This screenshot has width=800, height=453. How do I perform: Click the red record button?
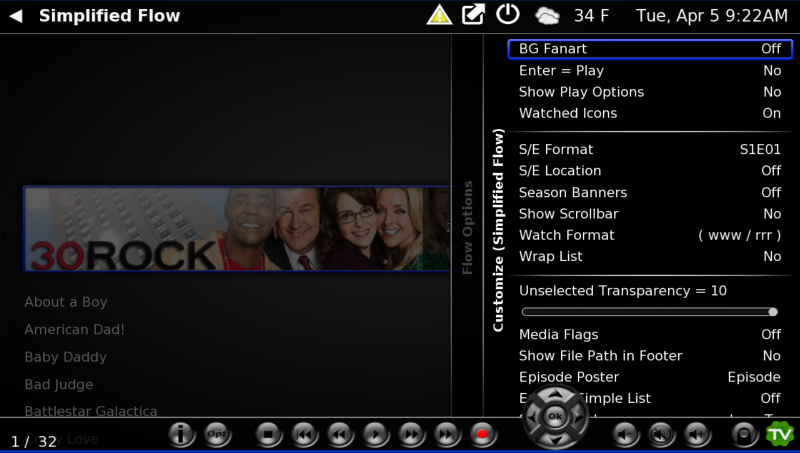(482, 435)
